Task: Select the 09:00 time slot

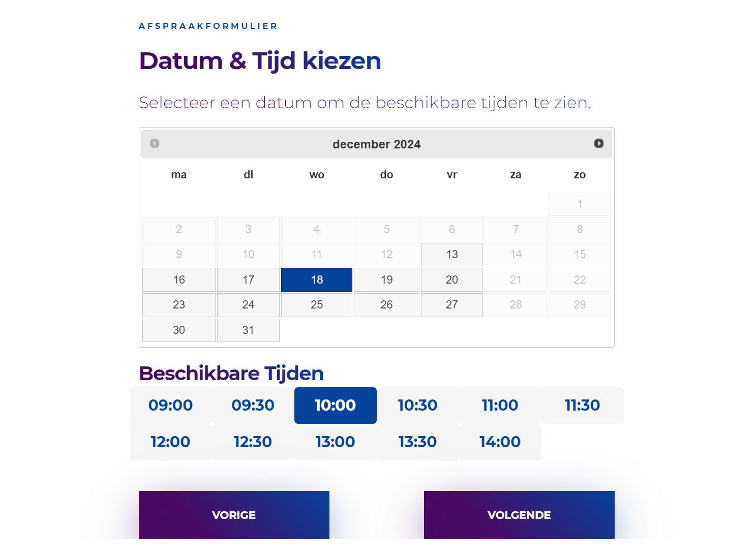Action: tap(171, 406)
